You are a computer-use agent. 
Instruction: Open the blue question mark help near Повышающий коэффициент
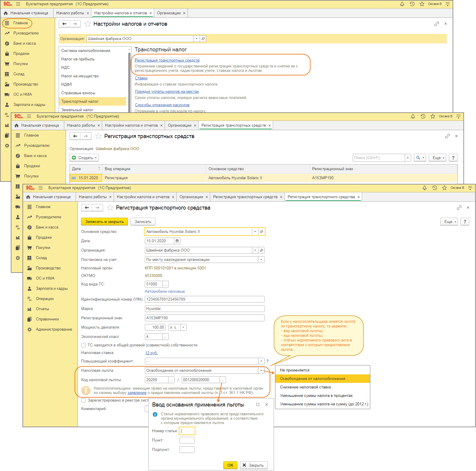[x=267, y=361]
